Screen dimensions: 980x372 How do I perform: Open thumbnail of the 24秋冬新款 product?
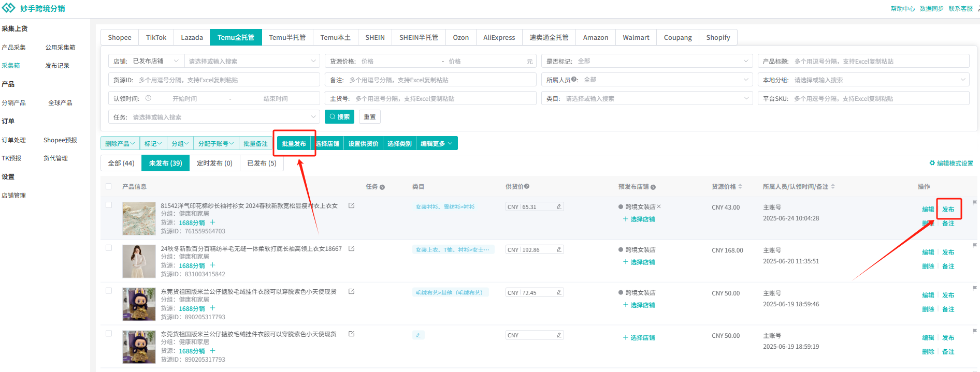click(139, 261)
